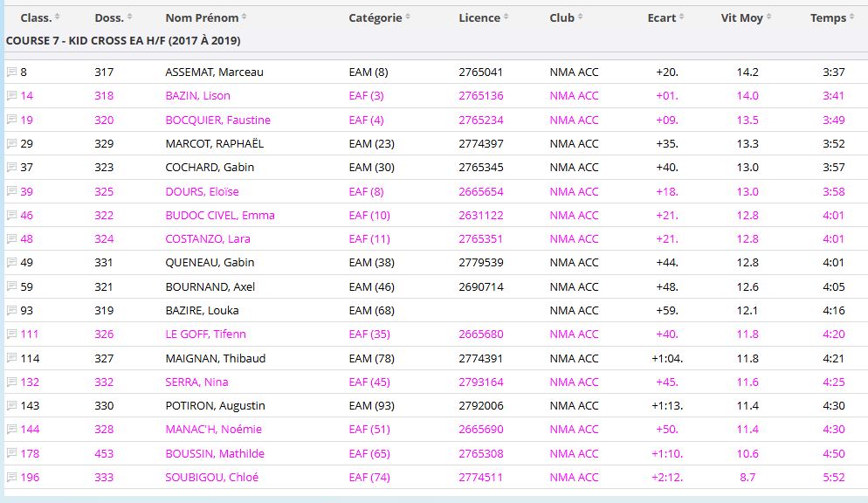
Task: Open the comment icon for BAZIN, Lison's row
Action: [11, 96]
